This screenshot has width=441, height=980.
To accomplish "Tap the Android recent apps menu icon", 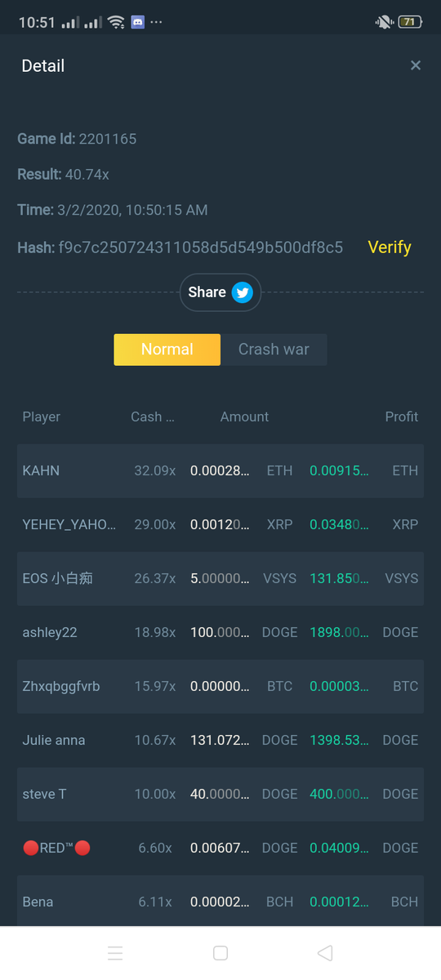I will click(x=115, y=953).
